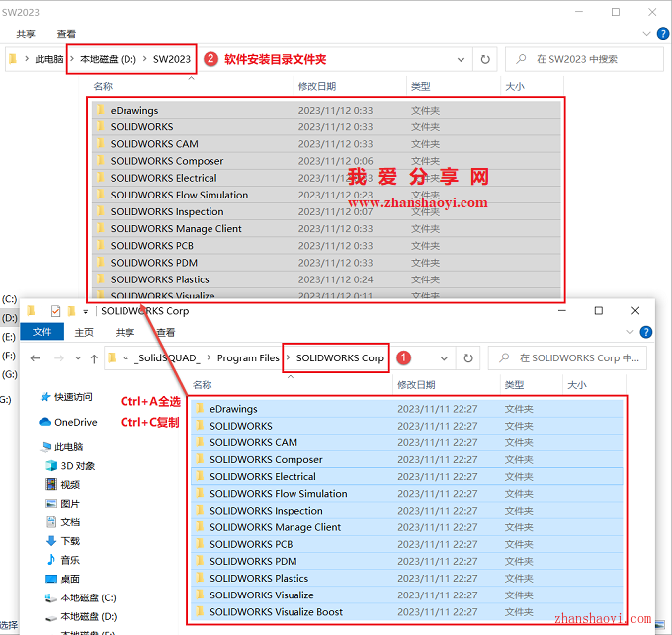Open address history dropdown in SW2023 window

click(462, 59)
